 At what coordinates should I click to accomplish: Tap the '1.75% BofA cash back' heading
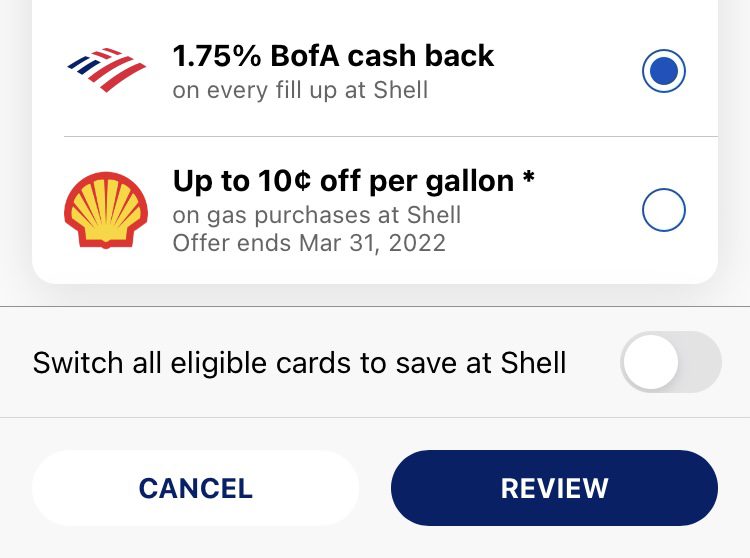pos(333,56)
